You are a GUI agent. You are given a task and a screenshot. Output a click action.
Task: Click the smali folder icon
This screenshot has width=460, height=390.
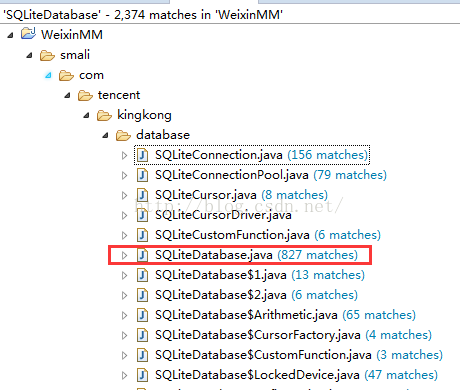pos(47,55)
